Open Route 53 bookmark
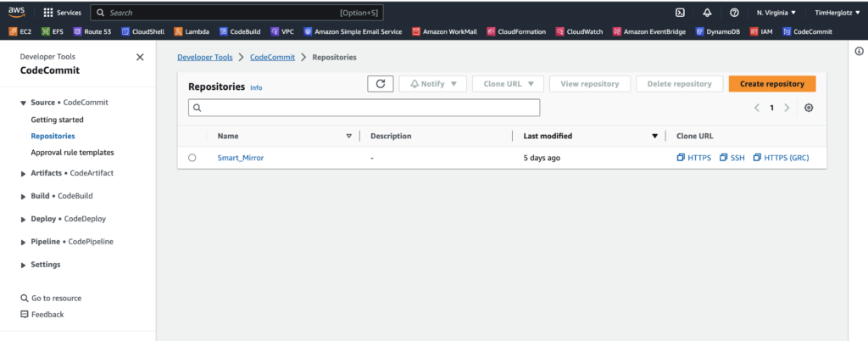This screenshot has width=868, height=341. coord(92,31)
